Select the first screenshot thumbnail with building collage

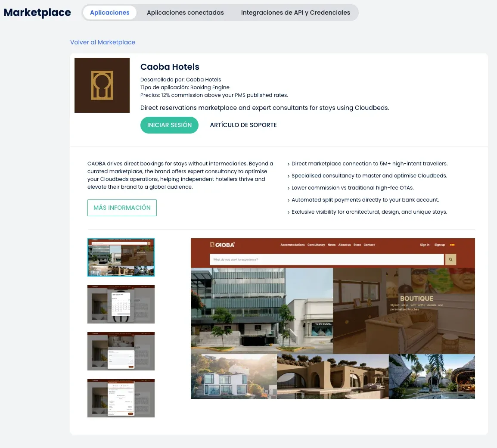point(121,258)
